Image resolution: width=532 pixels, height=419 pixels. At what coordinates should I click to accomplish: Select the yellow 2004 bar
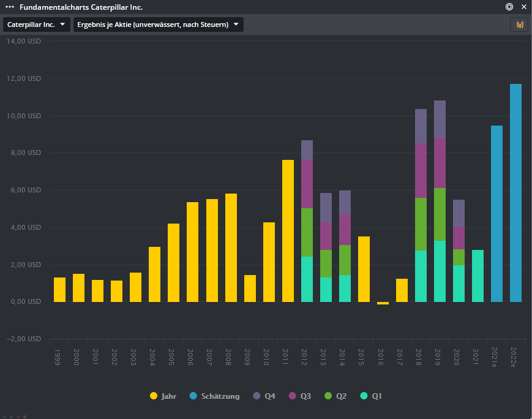pos(155,274)
